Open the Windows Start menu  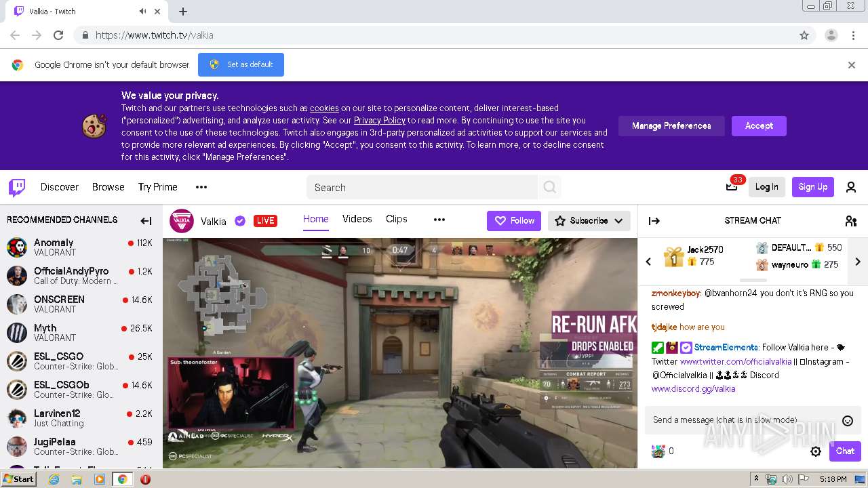[18, 479]
